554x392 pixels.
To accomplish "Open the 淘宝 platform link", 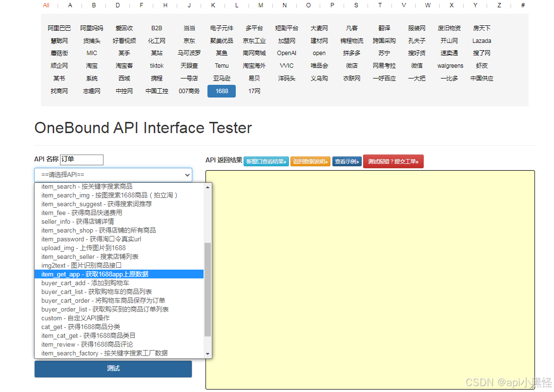I will point(91,65).
